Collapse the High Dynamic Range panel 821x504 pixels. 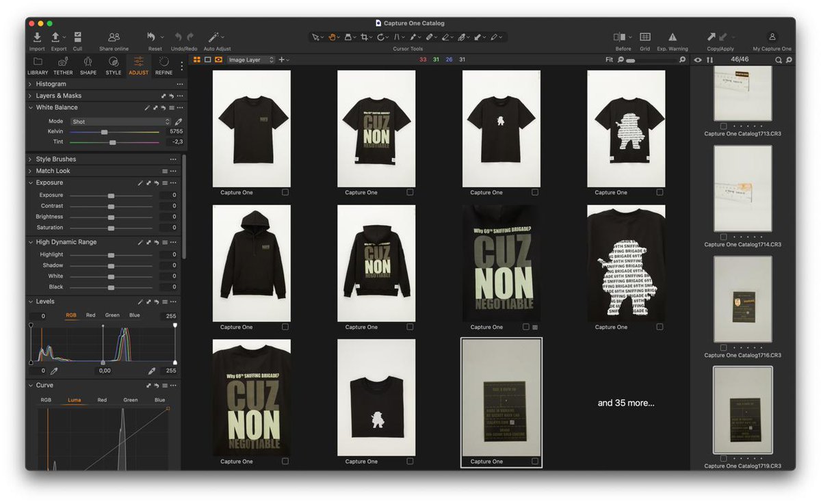[30, 242]
